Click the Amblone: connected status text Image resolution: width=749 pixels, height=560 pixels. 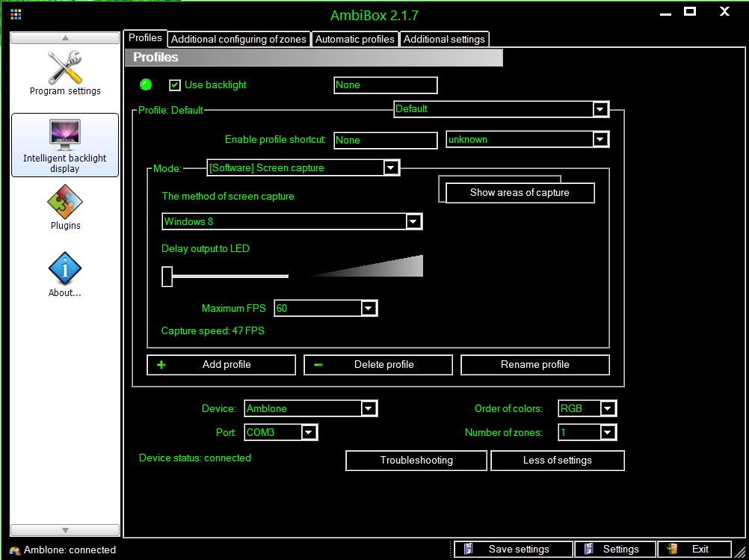pos(70,550)
